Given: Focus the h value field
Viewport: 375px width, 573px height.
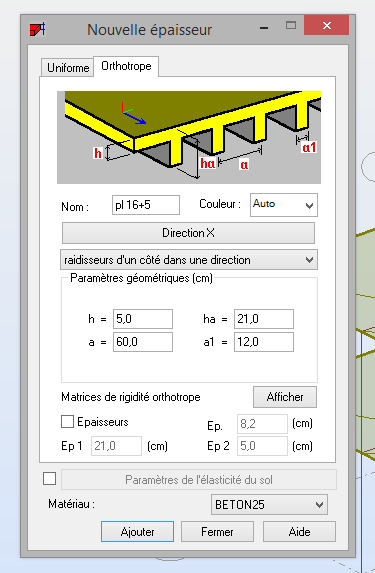Looking at the screenshot, I should click(143, 319).
